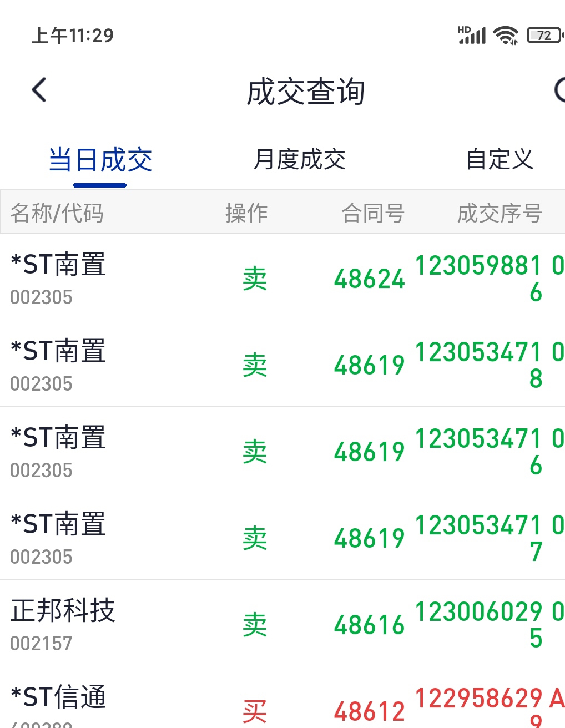The width and height of the screenshot is (565, 728).
Task: Tap contract number 48616
Action: coord(370,625)
